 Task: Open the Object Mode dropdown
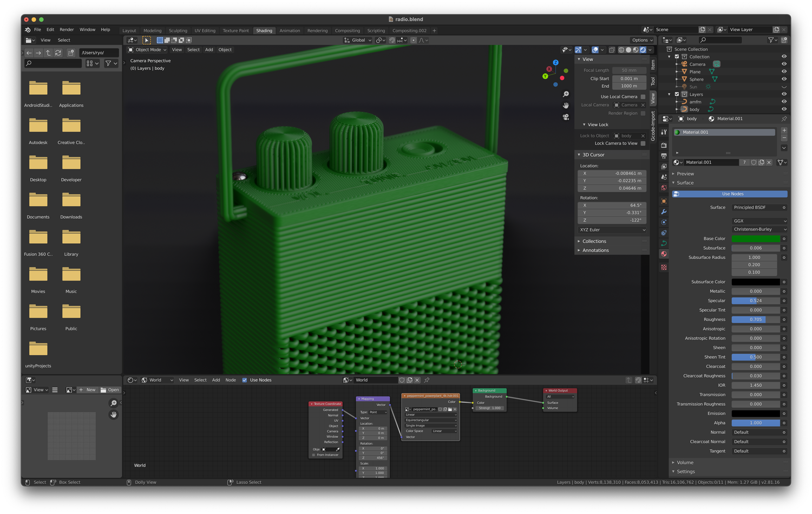pyautogui.click(x=148, y=50)
